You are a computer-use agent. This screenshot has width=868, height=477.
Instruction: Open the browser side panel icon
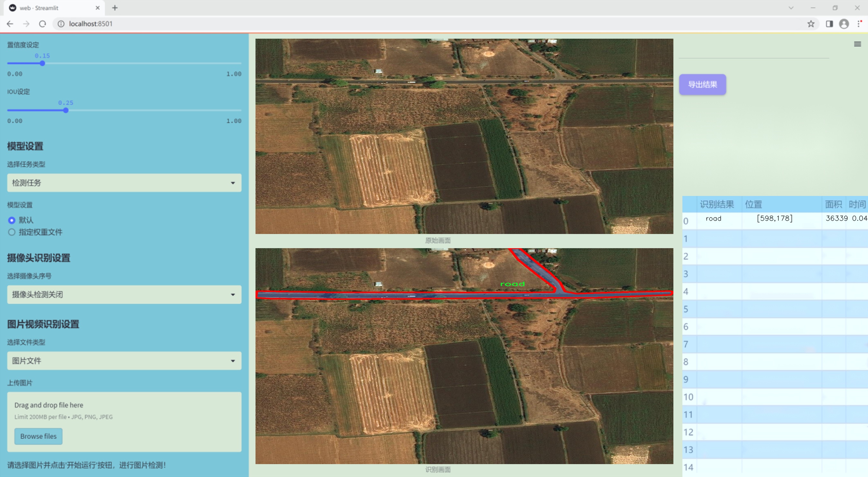pos(829,24)
